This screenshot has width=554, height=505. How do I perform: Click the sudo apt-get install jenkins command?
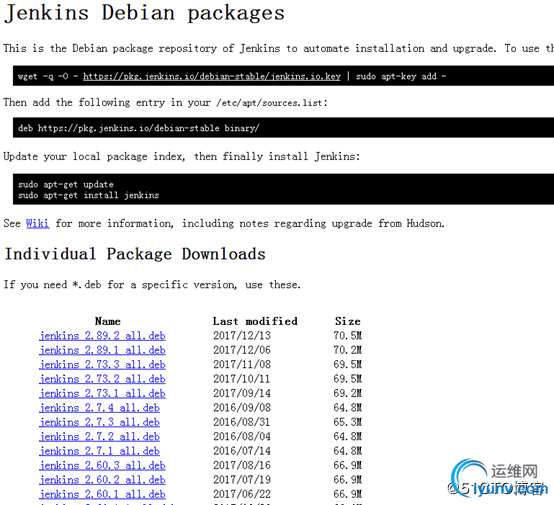click(88, 195)
